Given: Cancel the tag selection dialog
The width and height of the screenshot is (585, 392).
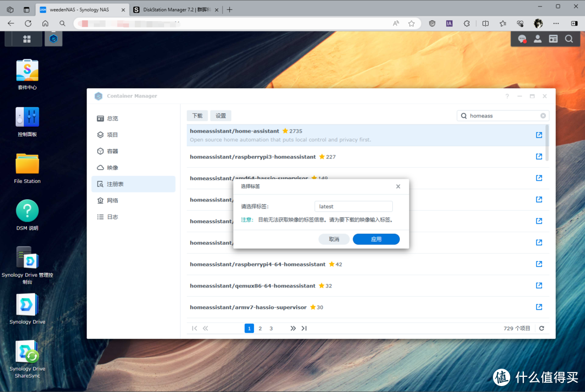Looking at the screenshot, I should tap(334, 239).
